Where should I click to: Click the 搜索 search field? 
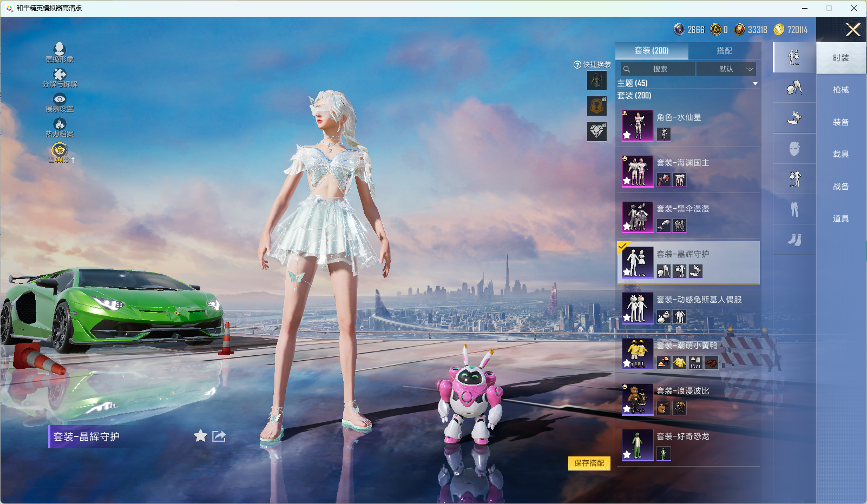tap(658, 69)
